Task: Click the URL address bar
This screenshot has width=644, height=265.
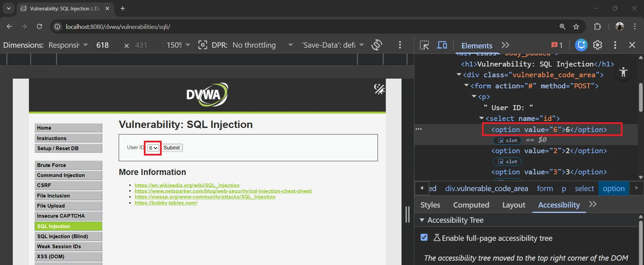Action: (x=302, y=27)
